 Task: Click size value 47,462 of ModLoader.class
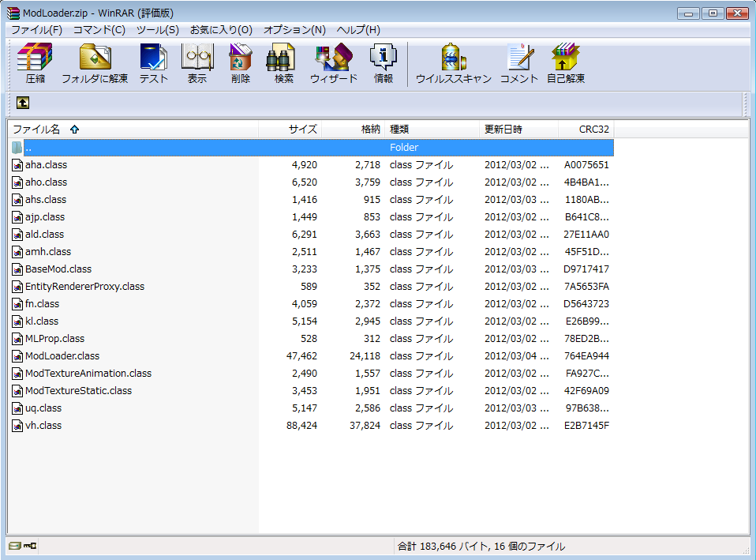(x=301, y=356)
